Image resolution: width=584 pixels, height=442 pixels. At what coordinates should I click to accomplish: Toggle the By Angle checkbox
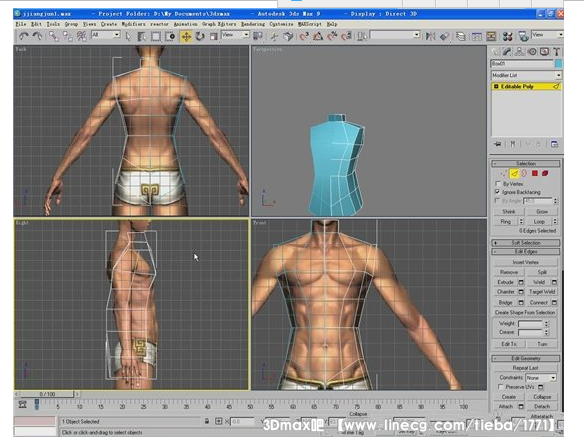(497, 201)
